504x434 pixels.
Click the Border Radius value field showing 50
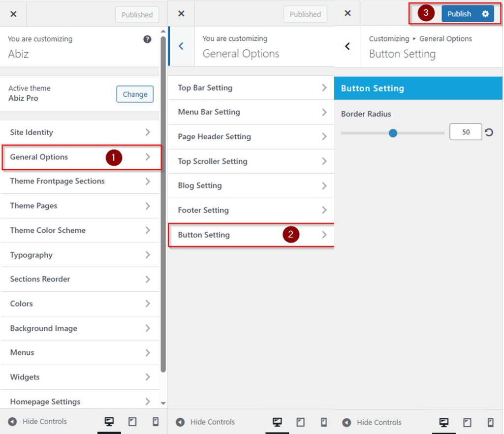(465, 132)
